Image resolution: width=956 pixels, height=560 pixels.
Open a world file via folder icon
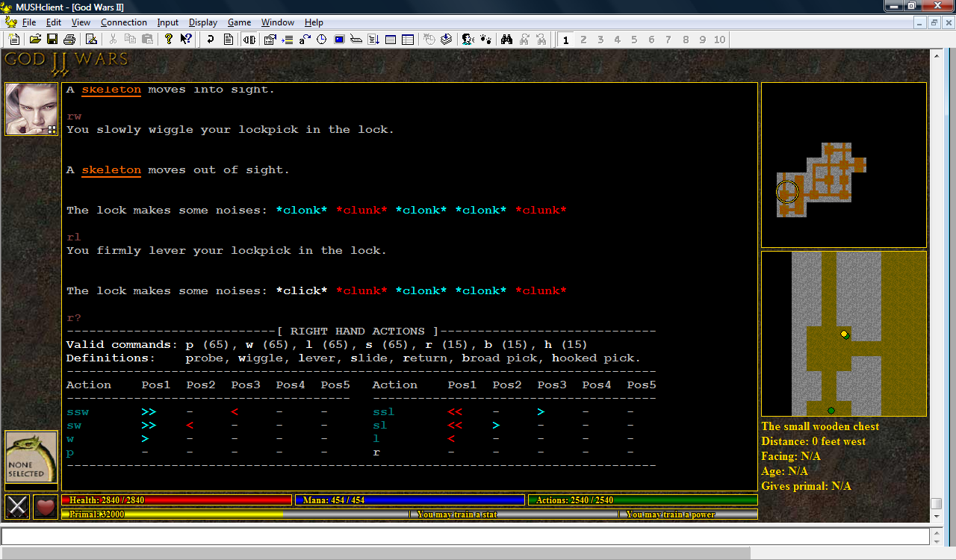click(35, 40)
